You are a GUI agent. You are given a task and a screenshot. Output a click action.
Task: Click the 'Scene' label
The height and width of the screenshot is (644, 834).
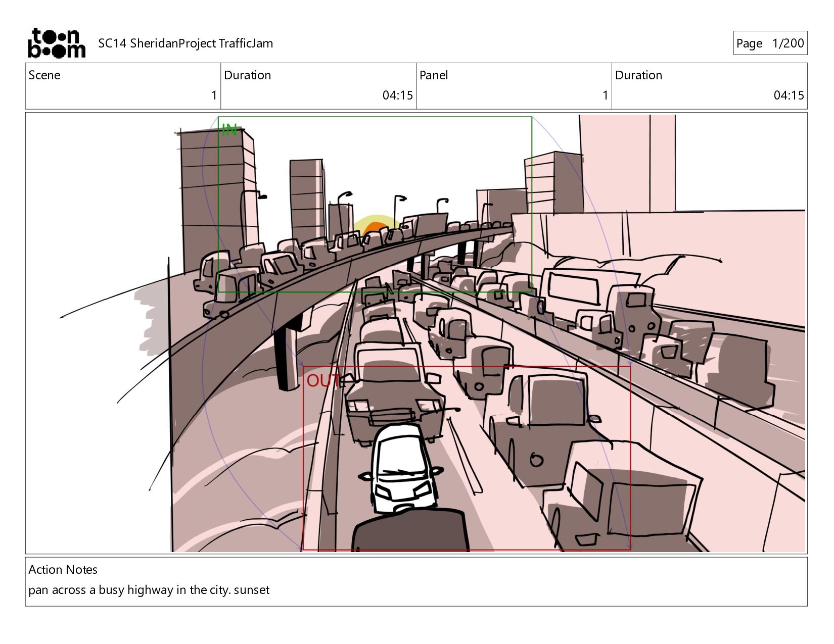pos(44,75)
